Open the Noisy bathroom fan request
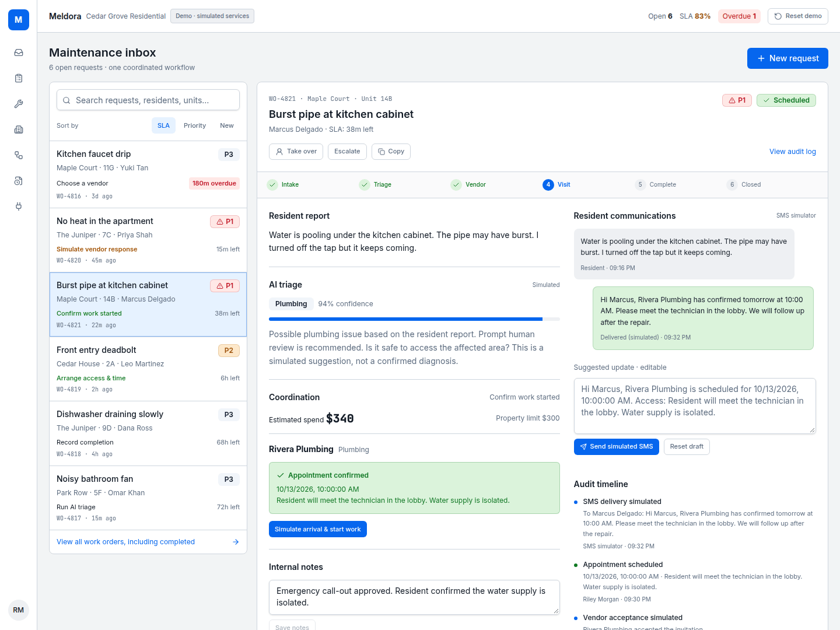Image resolution: width=840 pixels, height=630 pixels. click(x=148, y=498)
